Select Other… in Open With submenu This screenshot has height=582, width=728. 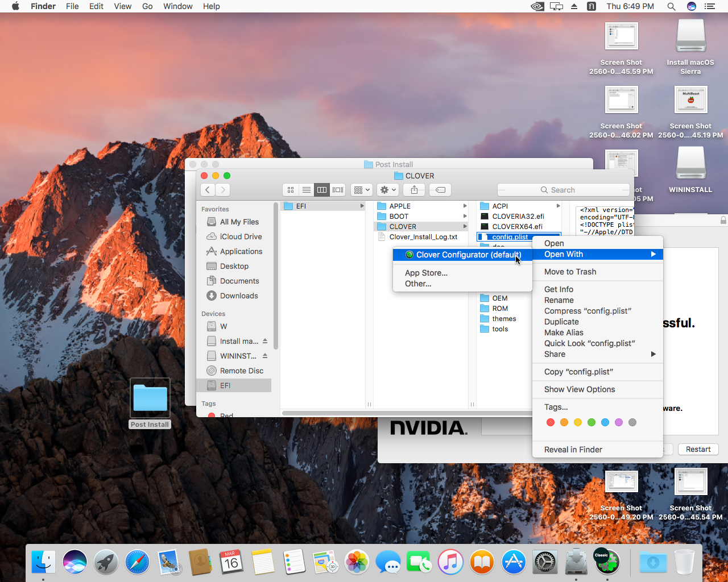tap(418, 284)
